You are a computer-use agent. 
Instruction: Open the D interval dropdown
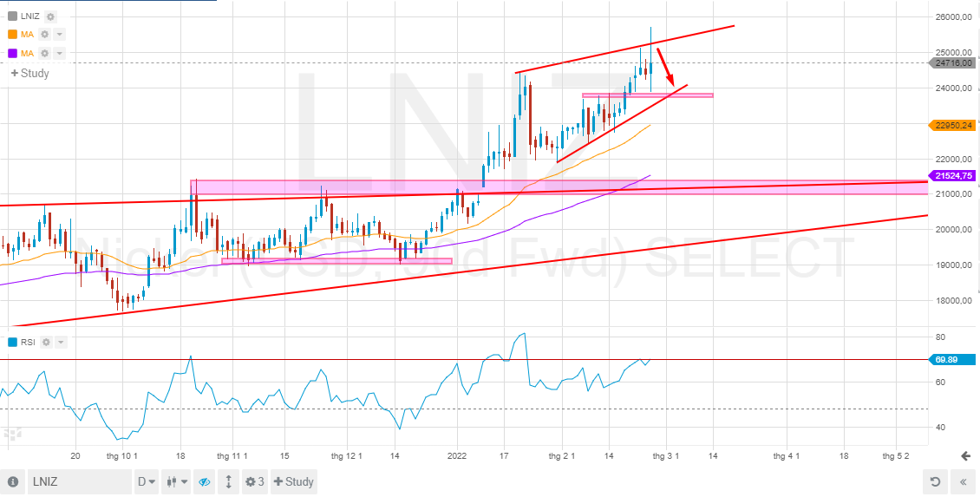[x=147, y=482]
